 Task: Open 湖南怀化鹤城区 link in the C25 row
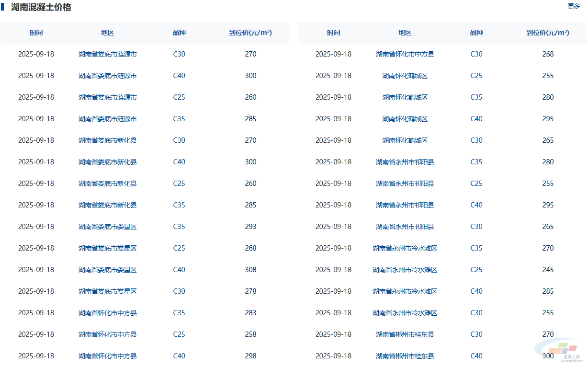pos(405,76)
